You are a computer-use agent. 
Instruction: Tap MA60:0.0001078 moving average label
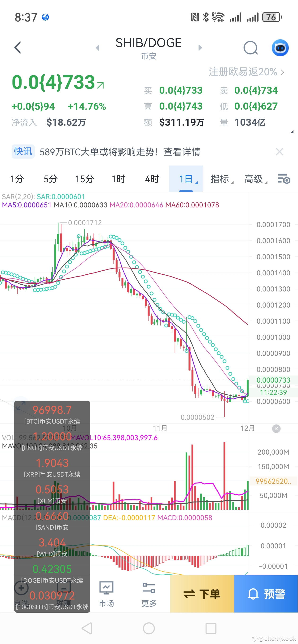(x=192, y=205)
